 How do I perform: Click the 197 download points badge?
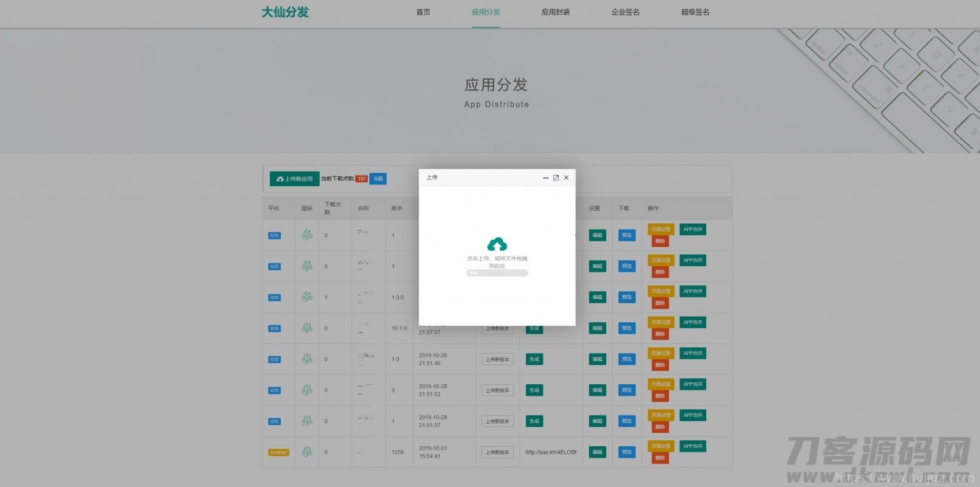pos(361,179)
